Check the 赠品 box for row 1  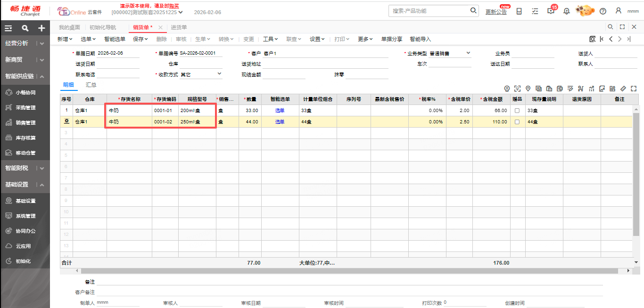517,111
